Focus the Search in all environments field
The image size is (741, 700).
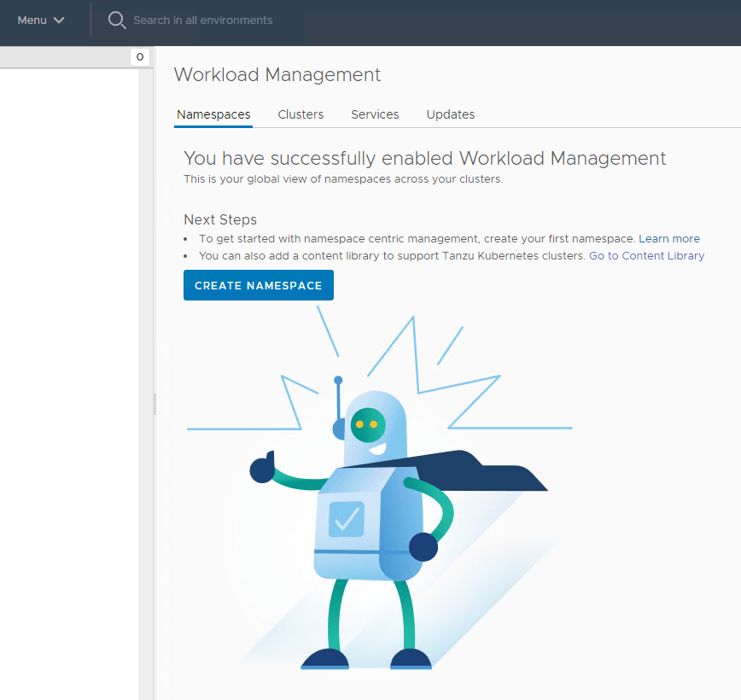coord(202,20)
